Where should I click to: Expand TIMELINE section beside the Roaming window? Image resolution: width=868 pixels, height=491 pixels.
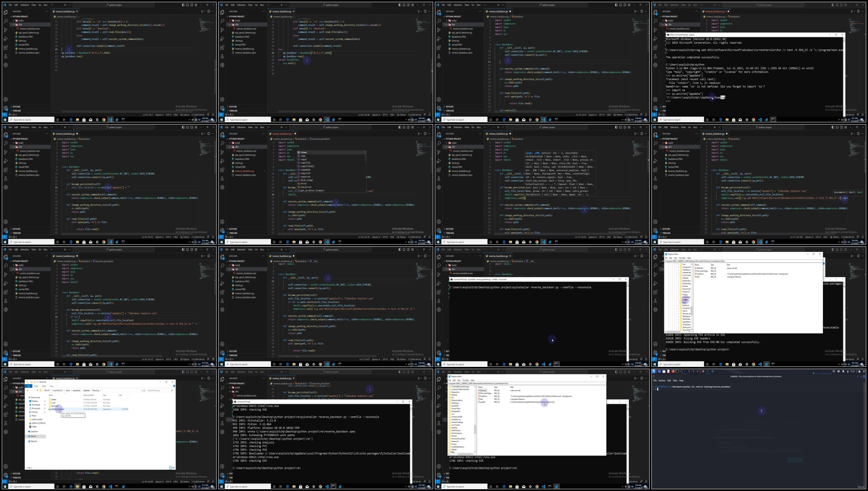pyautogui.click(x=17, y=477)
